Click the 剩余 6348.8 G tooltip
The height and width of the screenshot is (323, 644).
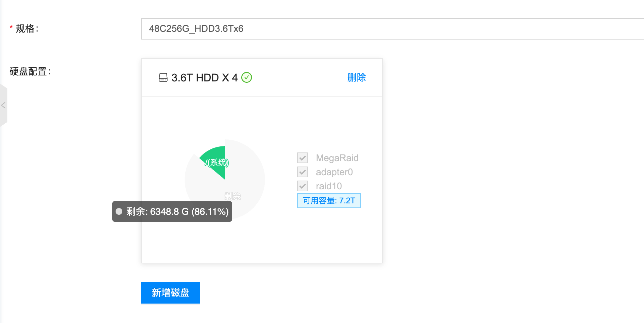coord(172,211)
